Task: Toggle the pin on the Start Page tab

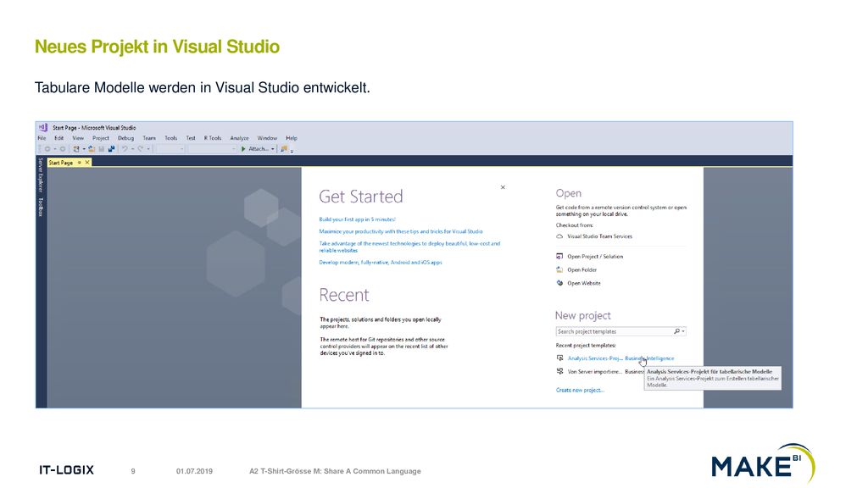Action: [x=80, y=163]
